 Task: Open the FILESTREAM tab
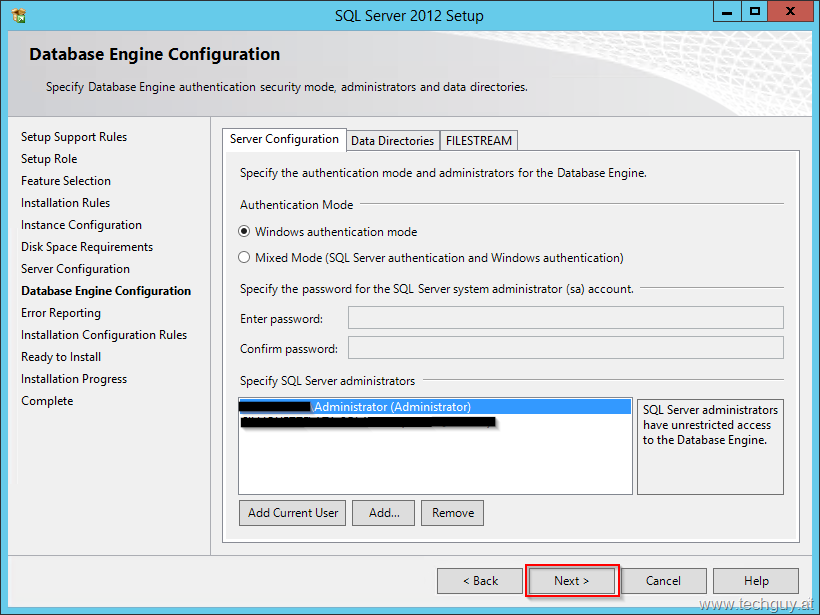pyautogui.click(x=479, y=141)
